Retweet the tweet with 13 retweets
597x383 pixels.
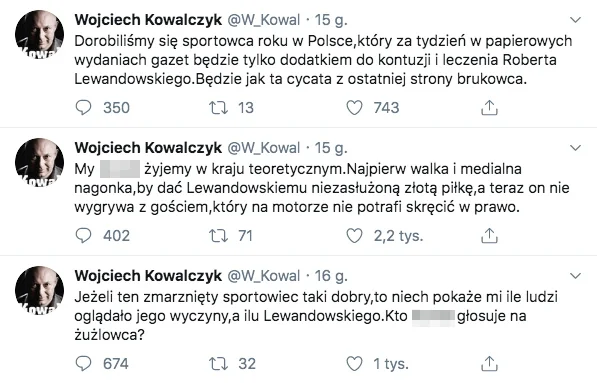point(218,107)
